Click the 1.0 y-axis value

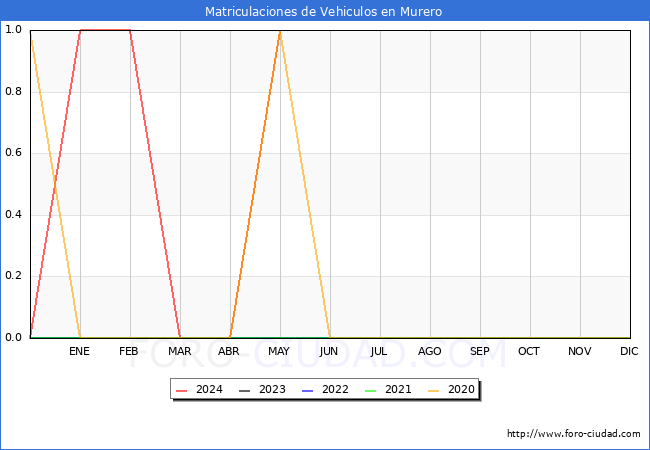click(13, 30)
